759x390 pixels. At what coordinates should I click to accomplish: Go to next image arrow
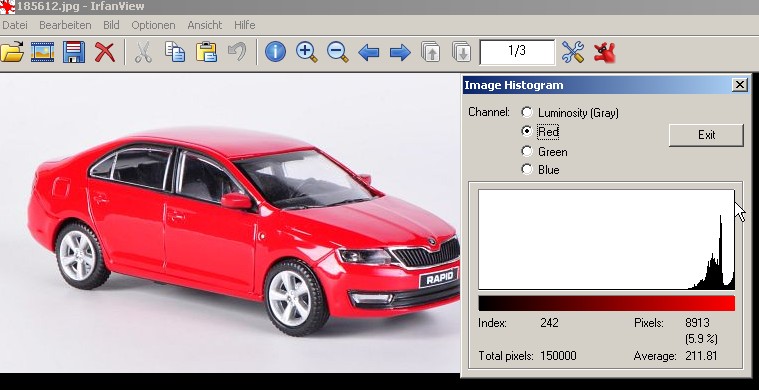coord(400,52)
